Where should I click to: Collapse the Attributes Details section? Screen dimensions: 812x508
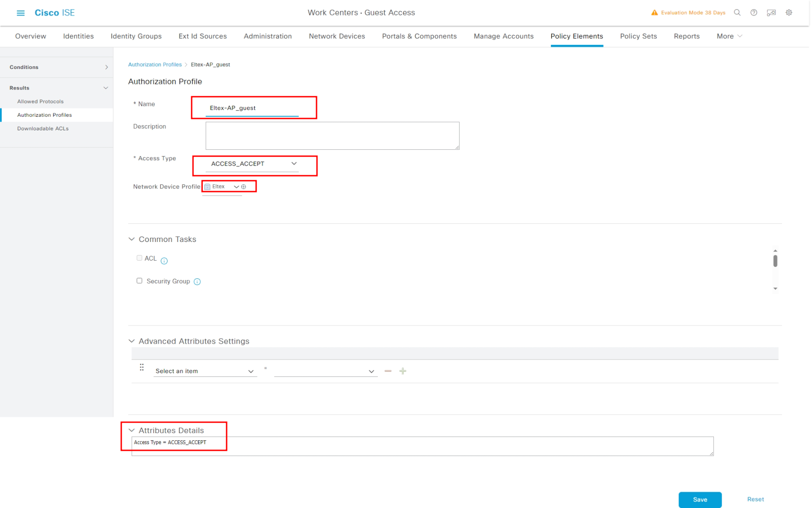tap(132, 430)
